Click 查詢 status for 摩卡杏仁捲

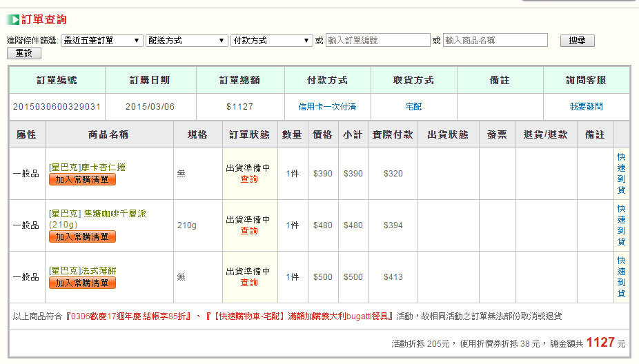click(248, 179)
